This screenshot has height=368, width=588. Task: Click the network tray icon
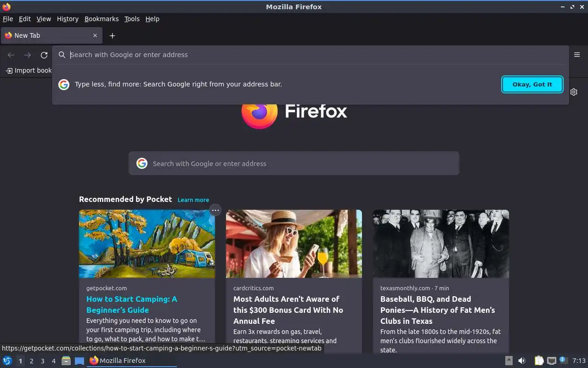(552, 361)
